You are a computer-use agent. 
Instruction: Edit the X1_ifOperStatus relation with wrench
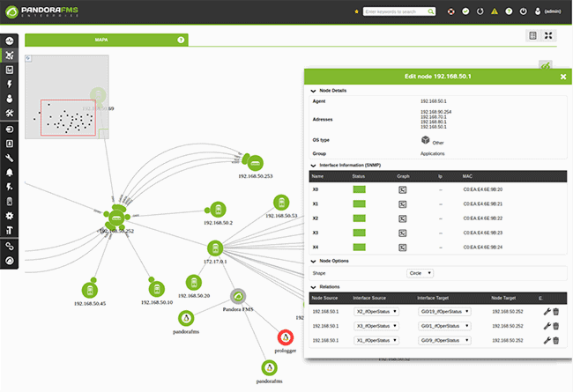[547, 341]
